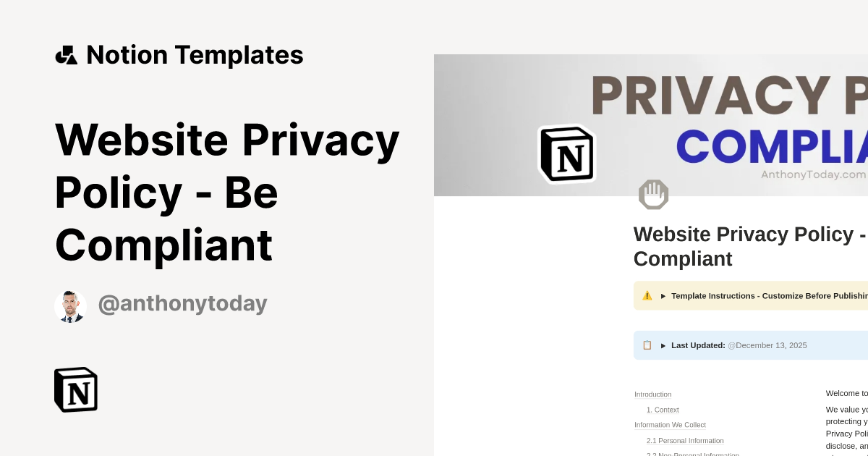Click the warning triangle in the yellow callout
The width and height of the screenshot is (868, 456).
647,295
